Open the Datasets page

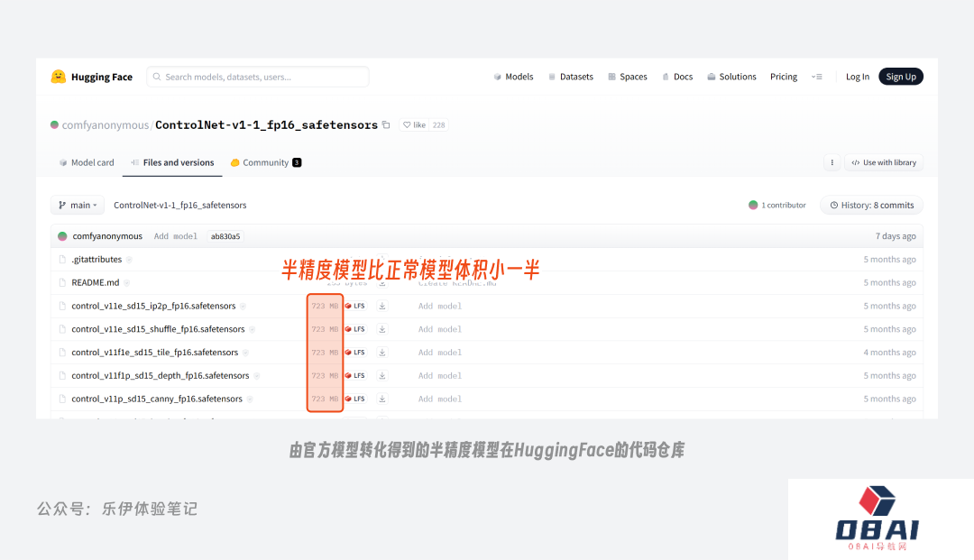[x=571, y=77]
